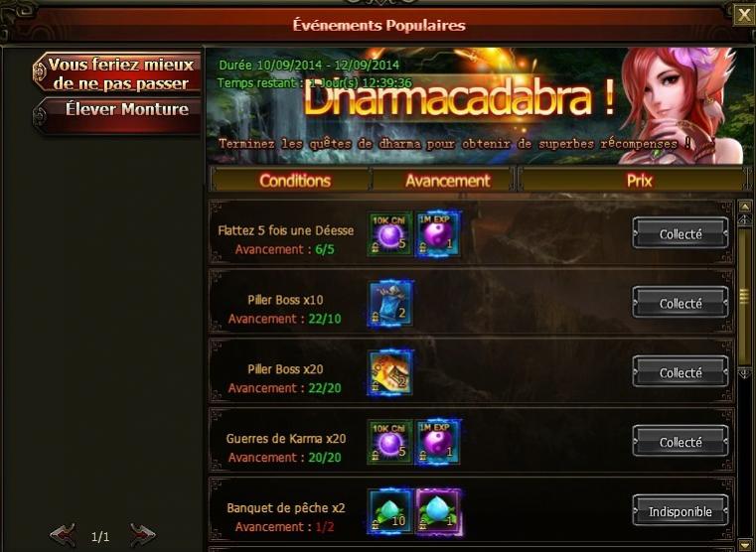Click Collecté button for Flattez 5 fois une Déesse
This screenshot has width=756, height=552.
click(x=680, y=233)
